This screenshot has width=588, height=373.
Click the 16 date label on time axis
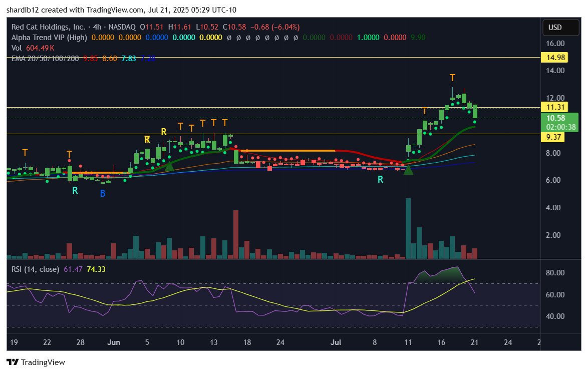tap(441, 342)
